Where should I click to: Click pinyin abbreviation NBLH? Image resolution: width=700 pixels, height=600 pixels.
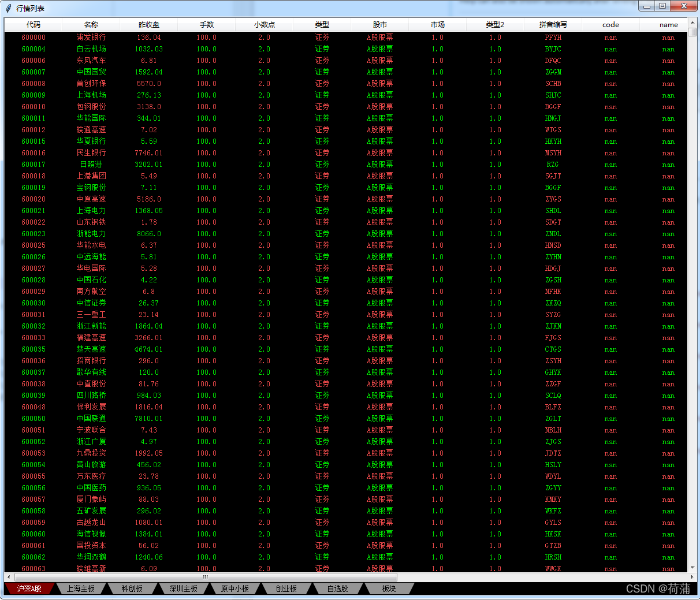[553, 430]
